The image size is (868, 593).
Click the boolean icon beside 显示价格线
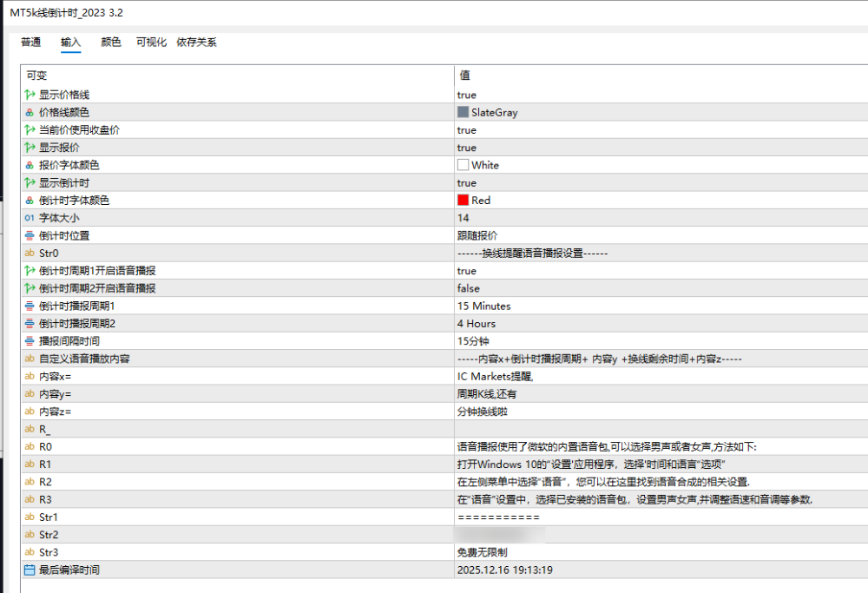point(30,95)
